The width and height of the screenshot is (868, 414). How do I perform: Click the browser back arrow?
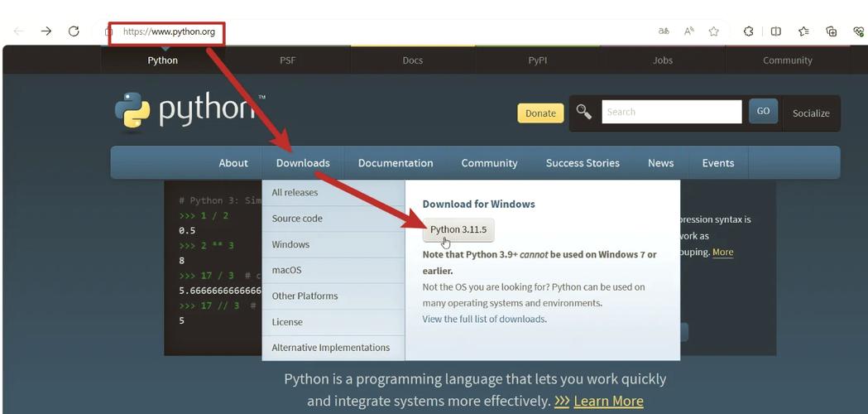pyautogui.click(x=19, y=31)
